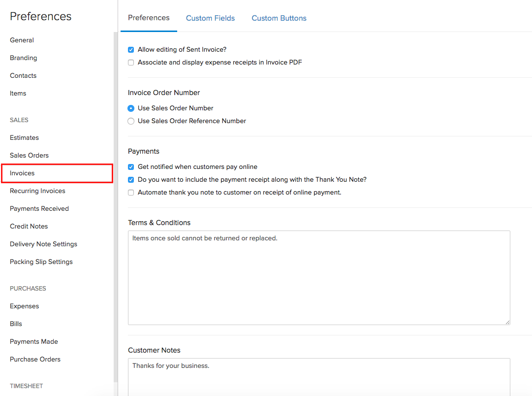The height and width of the screenshot is (396, 532).
Task: Toggle the payment receipt with Thank You Note option
Action: tap(130, 179)
